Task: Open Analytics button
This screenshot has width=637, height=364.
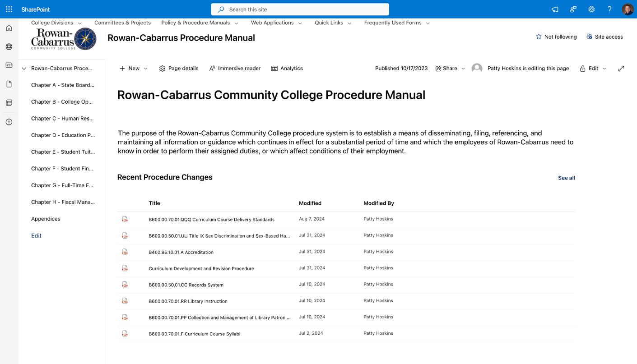Action: tap(287, 69)
